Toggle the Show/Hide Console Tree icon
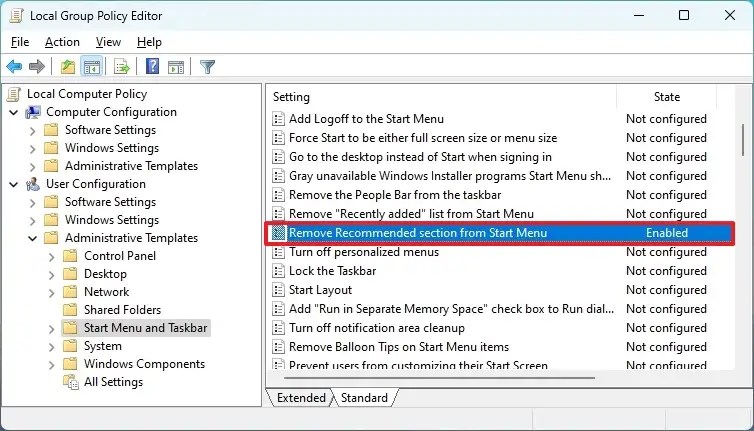This screenshot has width=754, height=431. (91, 66)
